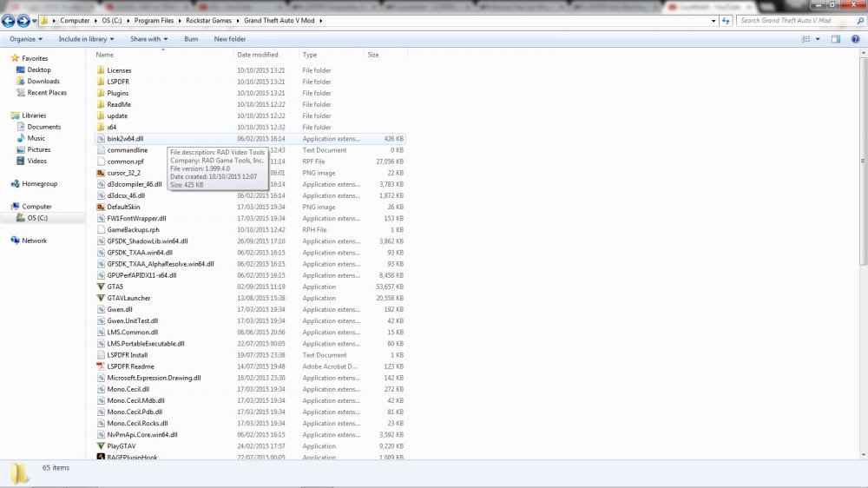Select the Licenses folder icon

pyautogui.click(x=100, y=70)
